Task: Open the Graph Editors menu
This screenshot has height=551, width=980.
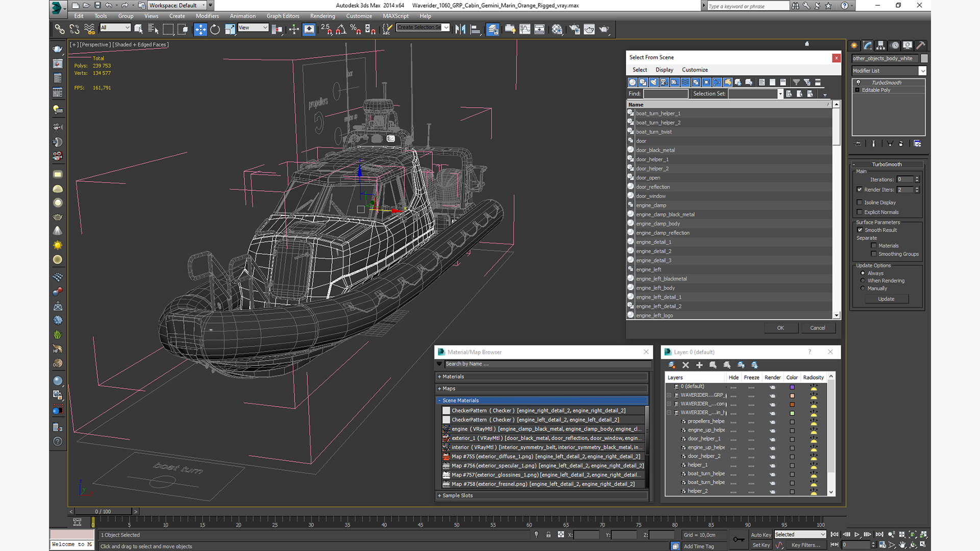Action: (x=283, y=16)
